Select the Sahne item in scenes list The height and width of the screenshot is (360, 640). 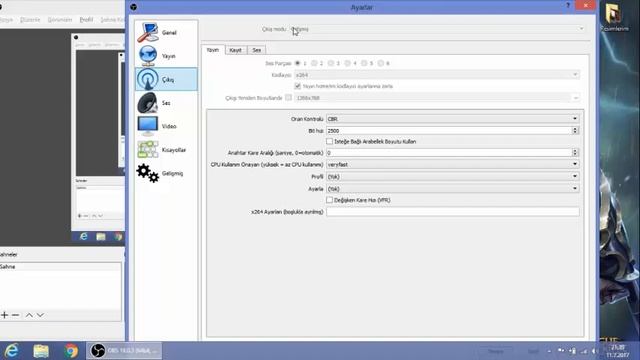point(60,267)
